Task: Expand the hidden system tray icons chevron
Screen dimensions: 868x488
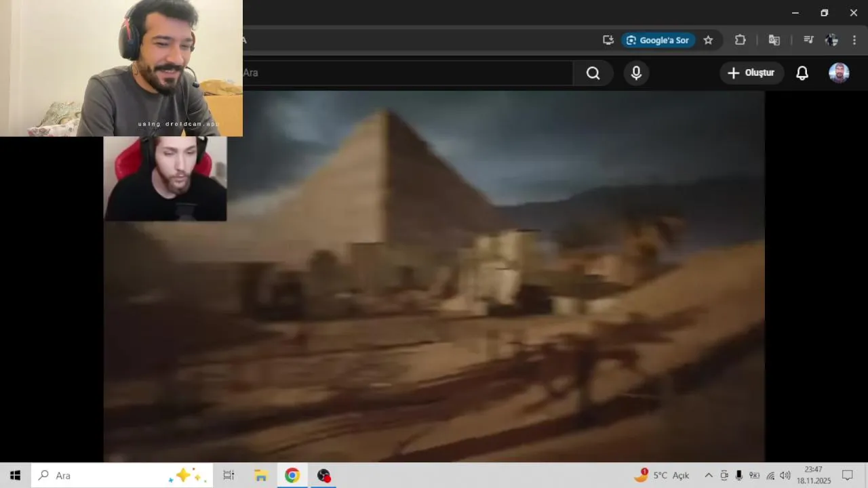Action: [709, 475]
